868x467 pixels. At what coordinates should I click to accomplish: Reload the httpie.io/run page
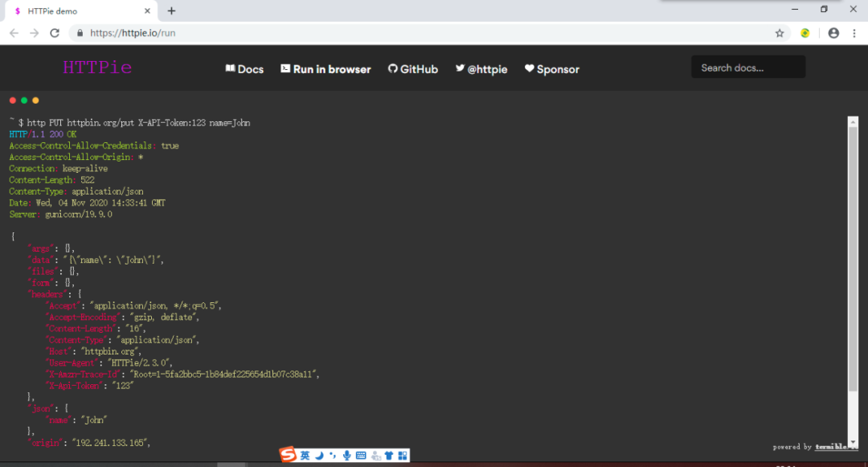pos(55,33)
